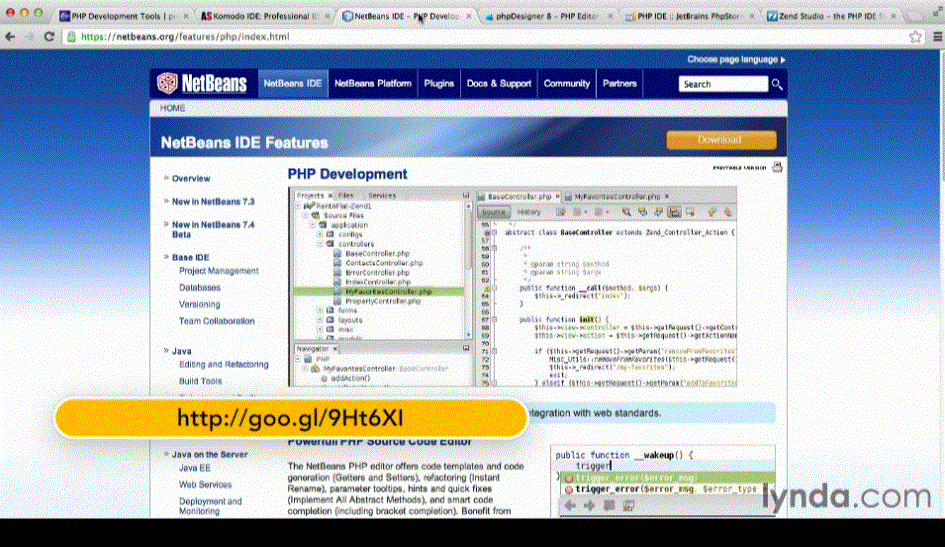Switch to JetBrains PhpStorm tab
Screen dimensions: 945x547
[x=687, y=16]
